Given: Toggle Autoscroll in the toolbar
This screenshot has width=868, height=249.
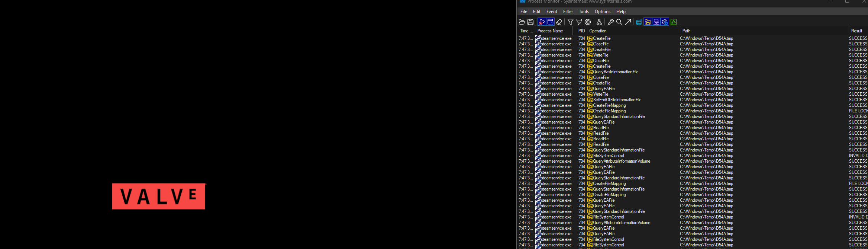Looking at the screenshot, I should 551,22.
